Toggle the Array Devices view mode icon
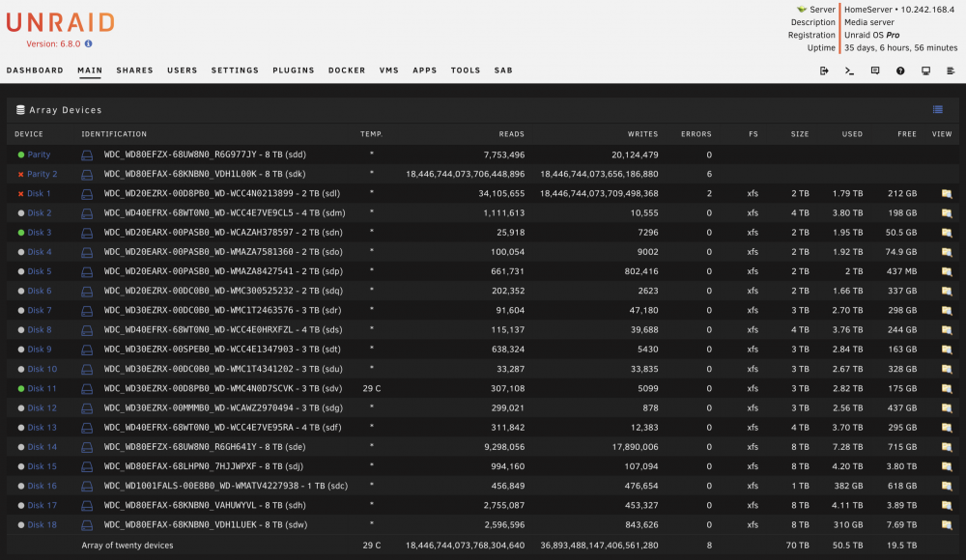Image resolution: width=966 pixels, height=560 pixels. [938, 110]
